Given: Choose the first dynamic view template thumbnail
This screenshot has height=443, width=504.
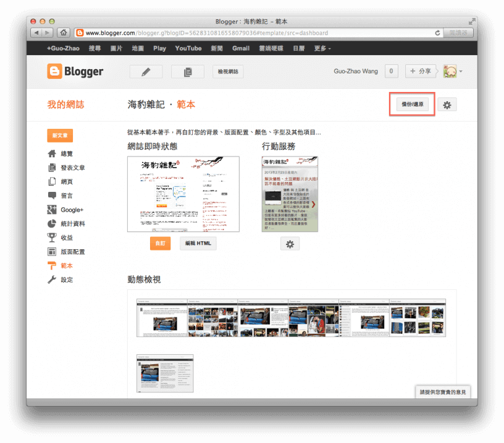Looking at the screenshot, I should coord(162,318).
